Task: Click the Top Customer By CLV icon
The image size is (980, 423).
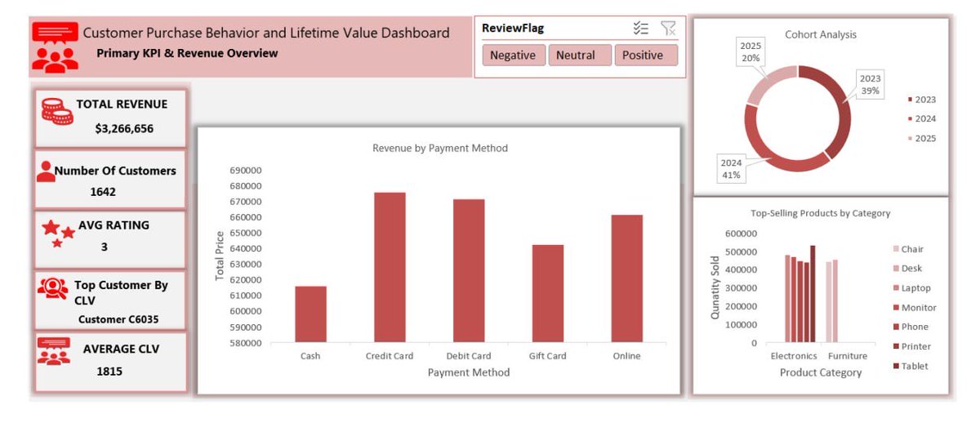Action: click(53, 288)
